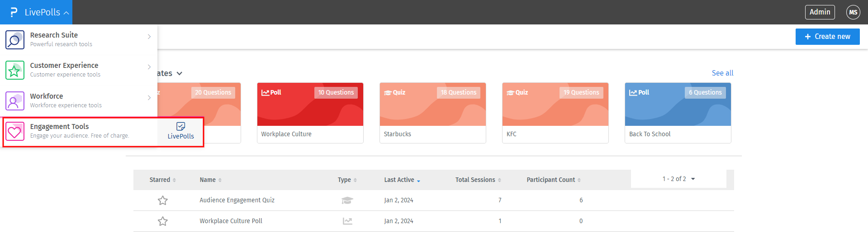Click the Workforce person icon
This screenshot has width=868, height=234.
pyautogui.click(x=14, y=100)
